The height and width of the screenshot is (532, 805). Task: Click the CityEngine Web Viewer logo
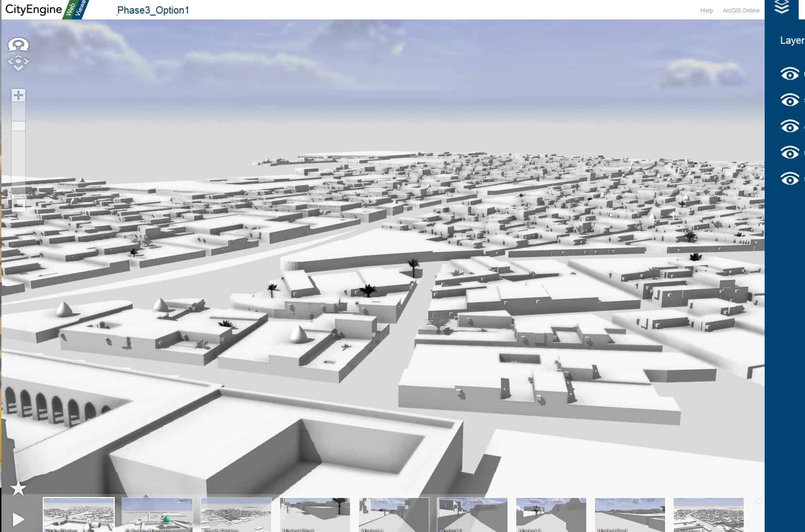pyautogui.click(x=46, y=9)
